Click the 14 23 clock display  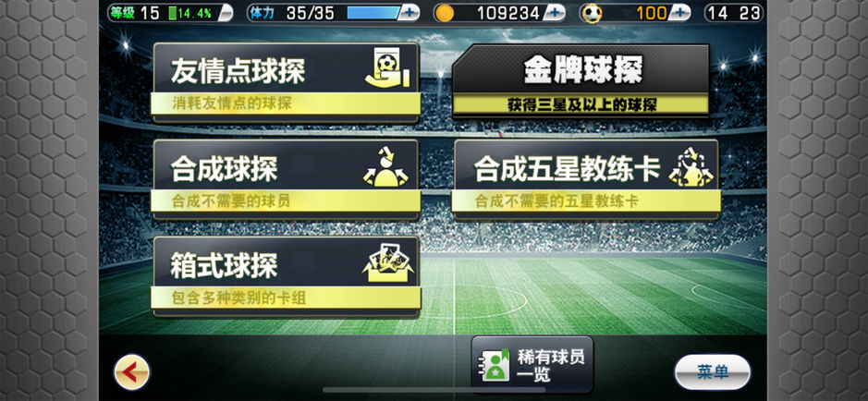(x=733, y=13)
